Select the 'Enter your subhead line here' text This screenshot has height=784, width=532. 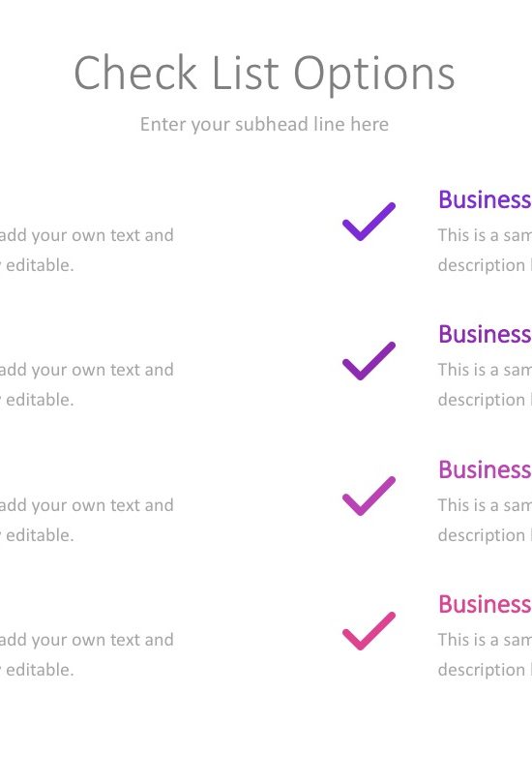[x=264, y=125]
